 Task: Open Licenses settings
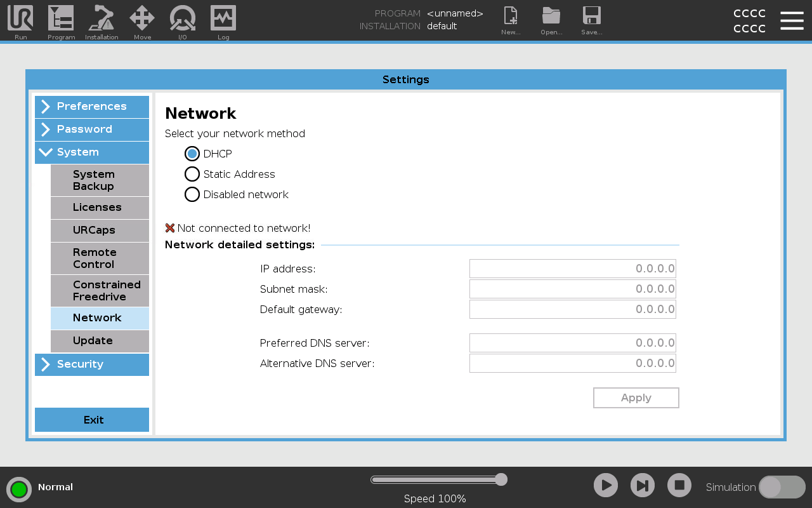(x=100, y=208)
